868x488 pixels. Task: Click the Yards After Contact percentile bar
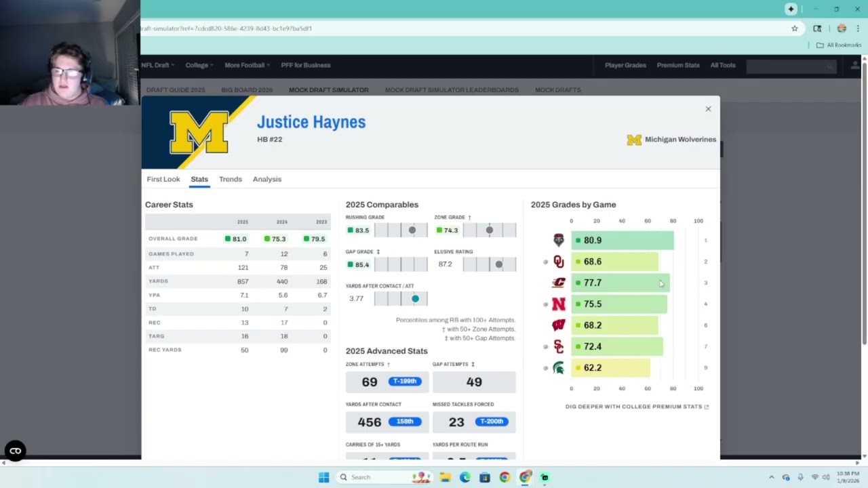[401, 299]
